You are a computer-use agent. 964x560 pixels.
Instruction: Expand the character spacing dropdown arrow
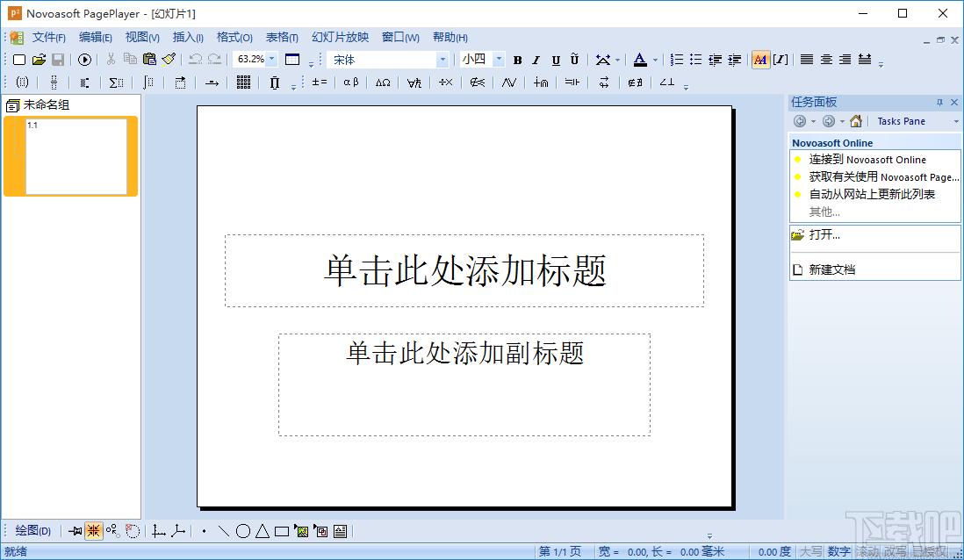617,60
